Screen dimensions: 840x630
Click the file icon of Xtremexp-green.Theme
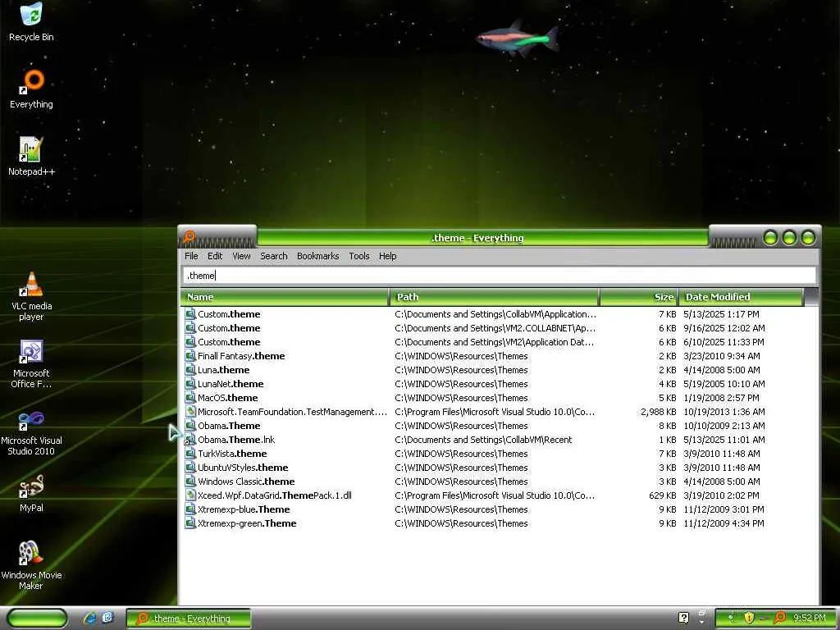coord(190,523)
